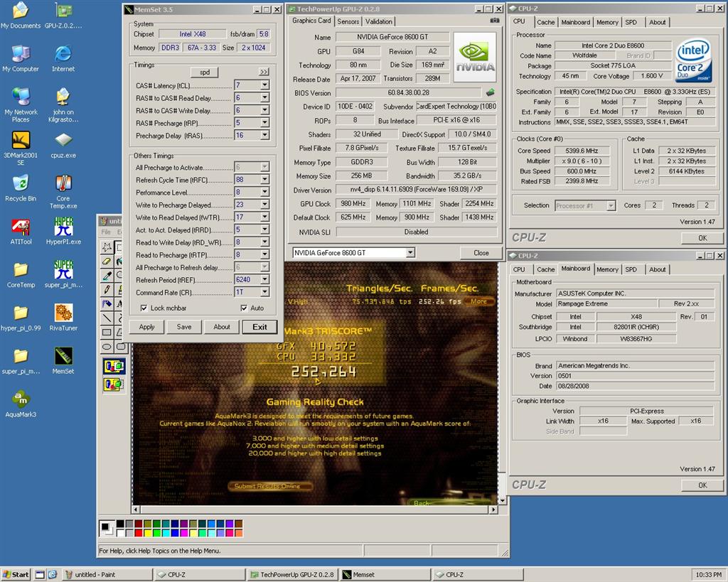Click the spd button in MemSet Timings
This screenshot has height=582, width=728.
[x=205, y=72]
